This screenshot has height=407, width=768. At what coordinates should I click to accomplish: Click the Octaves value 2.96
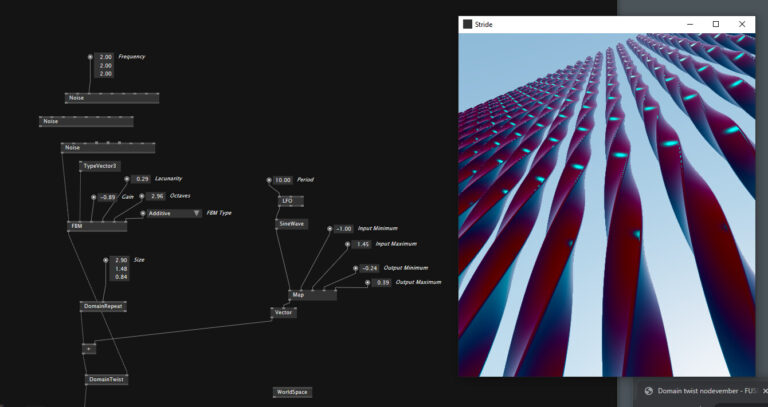[156, 196]
